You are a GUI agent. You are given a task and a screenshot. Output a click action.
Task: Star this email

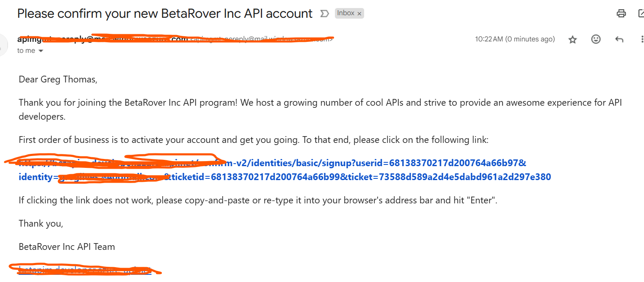tap(572, 39)
